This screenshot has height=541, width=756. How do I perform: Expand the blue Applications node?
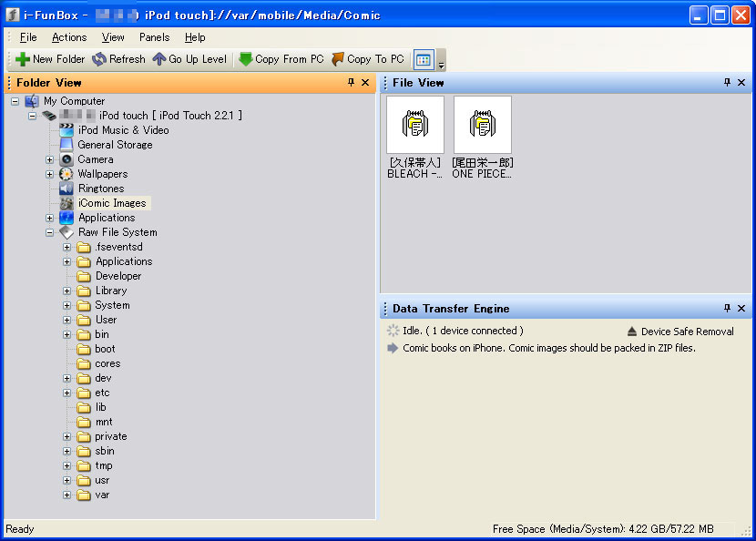coord(49,218)
